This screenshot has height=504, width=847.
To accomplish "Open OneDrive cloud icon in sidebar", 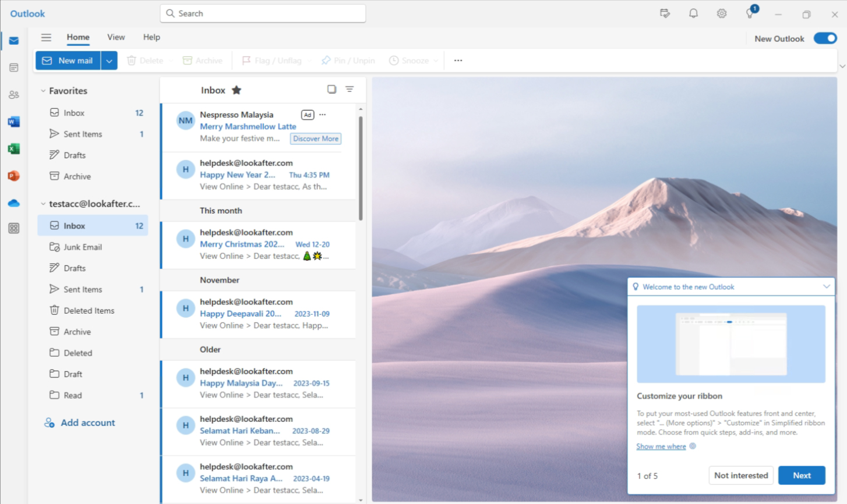I will click(14, 203).
